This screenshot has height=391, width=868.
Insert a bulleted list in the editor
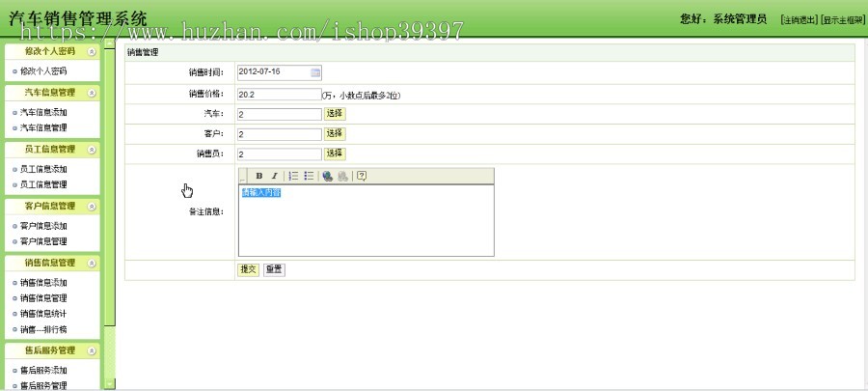click(309, 176)
